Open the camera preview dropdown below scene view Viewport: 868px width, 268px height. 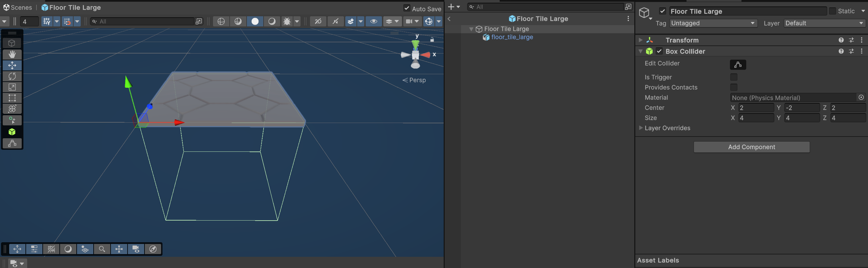[x=17, y=263]
